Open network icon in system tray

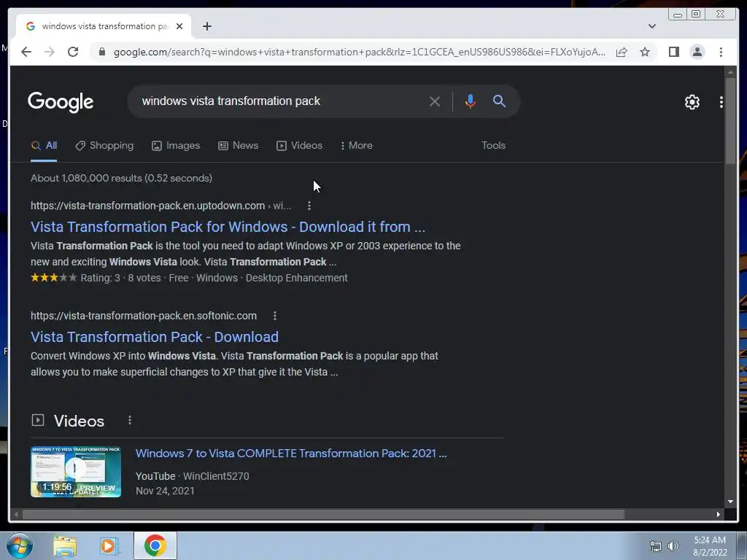[656, 546]
